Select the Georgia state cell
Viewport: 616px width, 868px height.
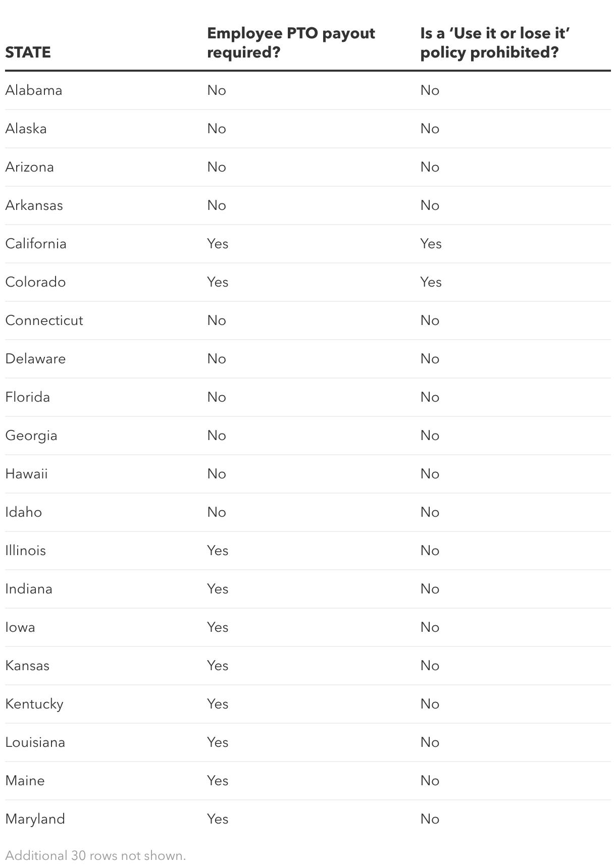(x=31, y=436)
